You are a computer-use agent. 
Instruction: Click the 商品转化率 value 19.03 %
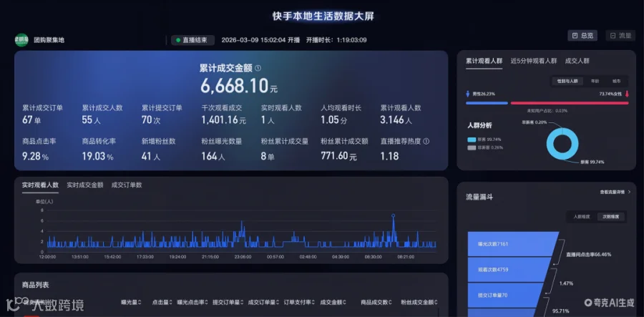98,157
